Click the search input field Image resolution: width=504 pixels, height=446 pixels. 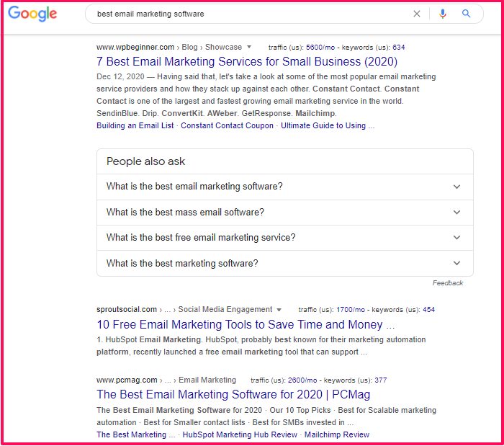[x=245, y=14]
